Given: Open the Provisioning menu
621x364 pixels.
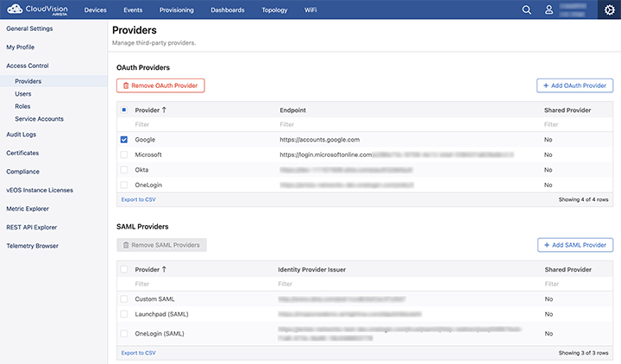Looking at the screenshot, I should tap(177, 9).
